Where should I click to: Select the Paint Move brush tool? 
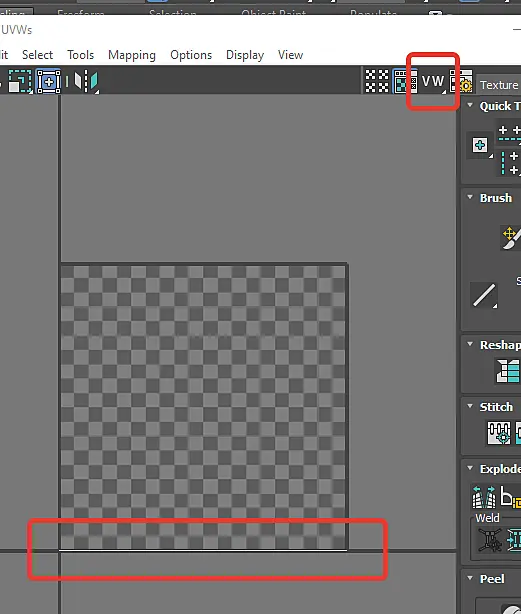(x=511, y=237)
